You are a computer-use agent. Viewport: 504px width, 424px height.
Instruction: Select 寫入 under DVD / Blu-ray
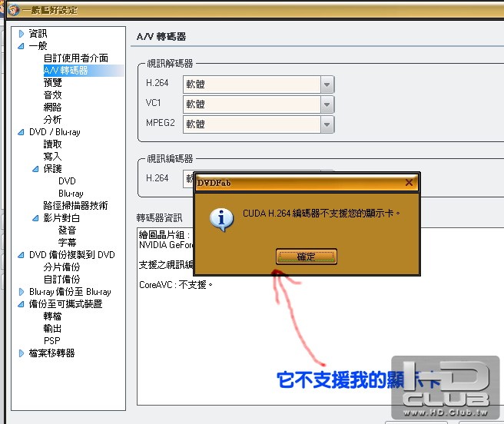tap(52, 157)
